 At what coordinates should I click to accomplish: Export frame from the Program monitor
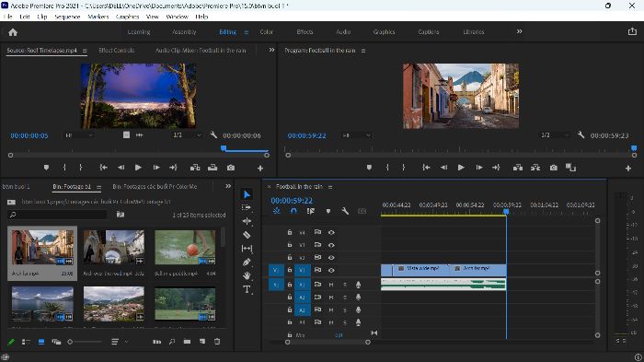pos(554,168)
